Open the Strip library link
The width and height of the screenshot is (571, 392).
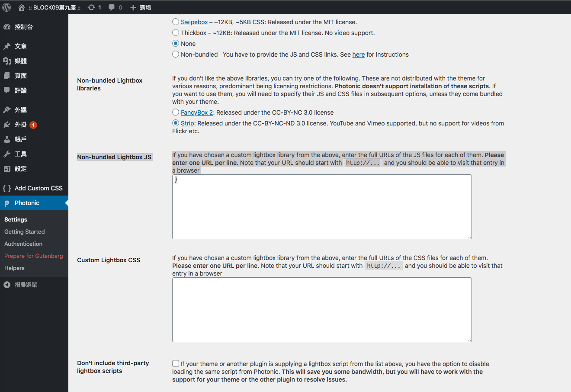pyautogui.click(x=186, y=123)
